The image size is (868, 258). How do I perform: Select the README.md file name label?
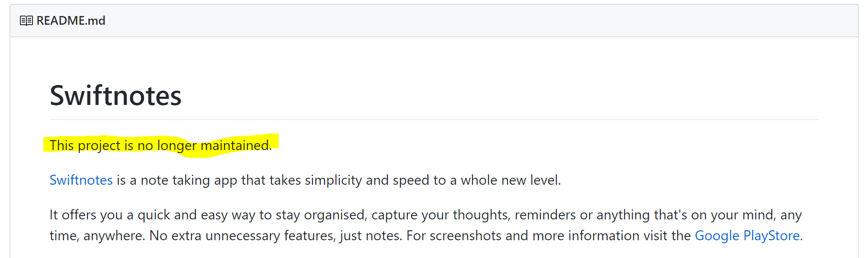[x=71, y=21]
